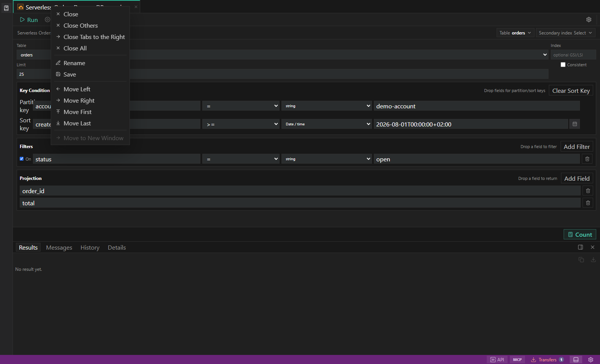Click the Count button

(580, 234)
